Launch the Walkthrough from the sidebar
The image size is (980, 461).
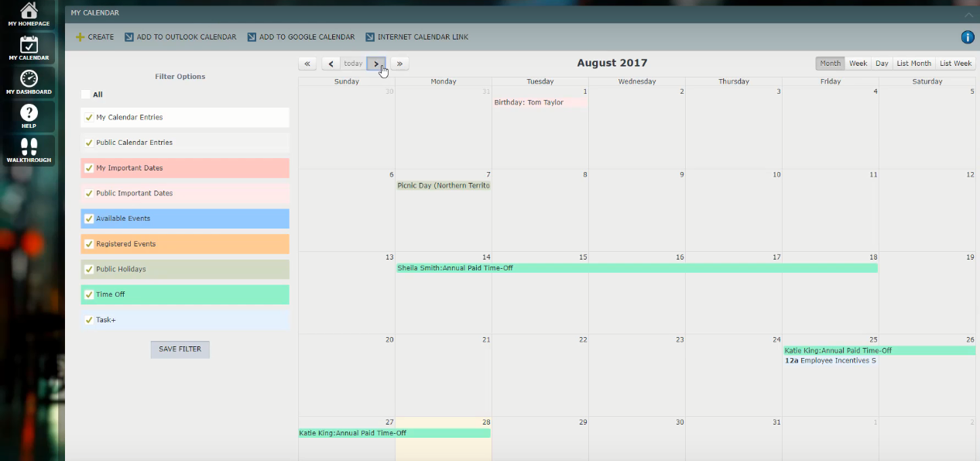point(29,147)
